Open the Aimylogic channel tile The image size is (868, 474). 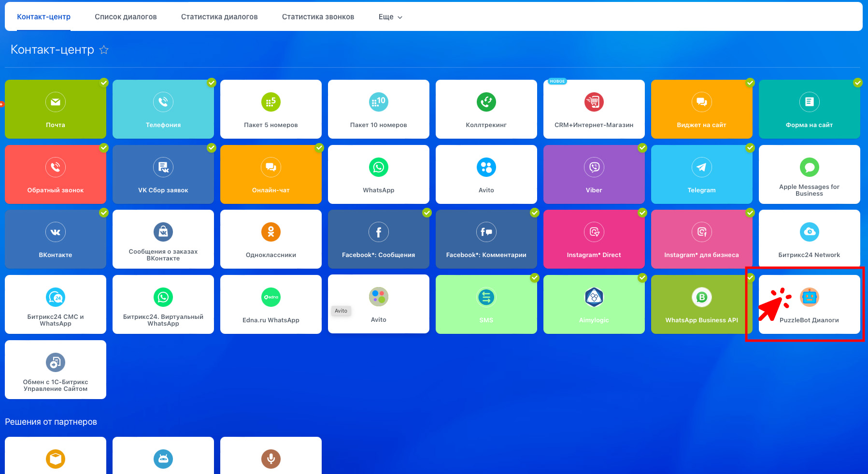594,304
